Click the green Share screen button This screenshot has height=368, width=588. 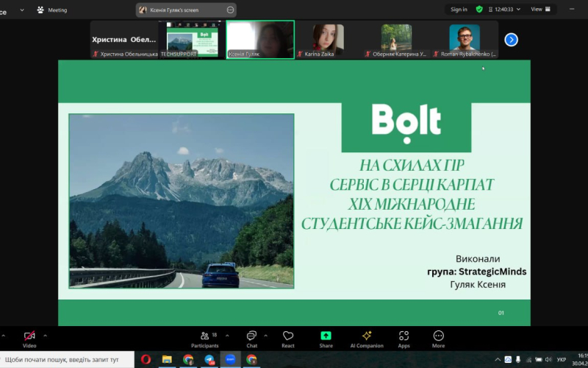[326, 339]
